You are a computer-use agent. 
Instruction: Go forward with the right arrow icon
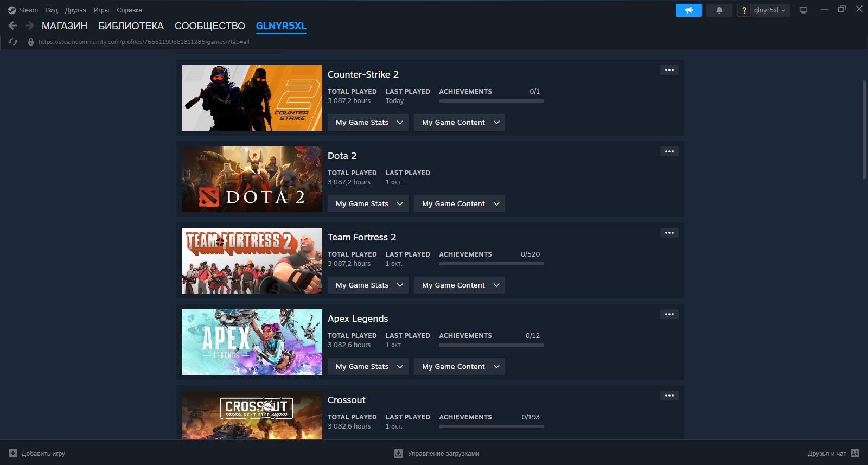click(x=30, y=26)
